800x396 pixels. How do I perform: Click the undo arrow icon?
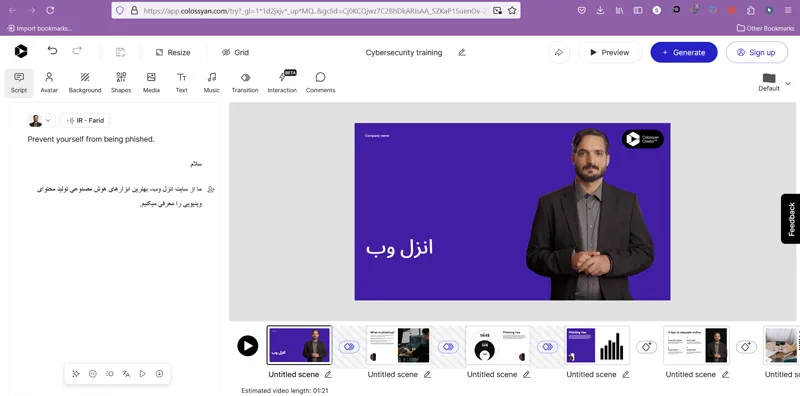pos(52,51)
